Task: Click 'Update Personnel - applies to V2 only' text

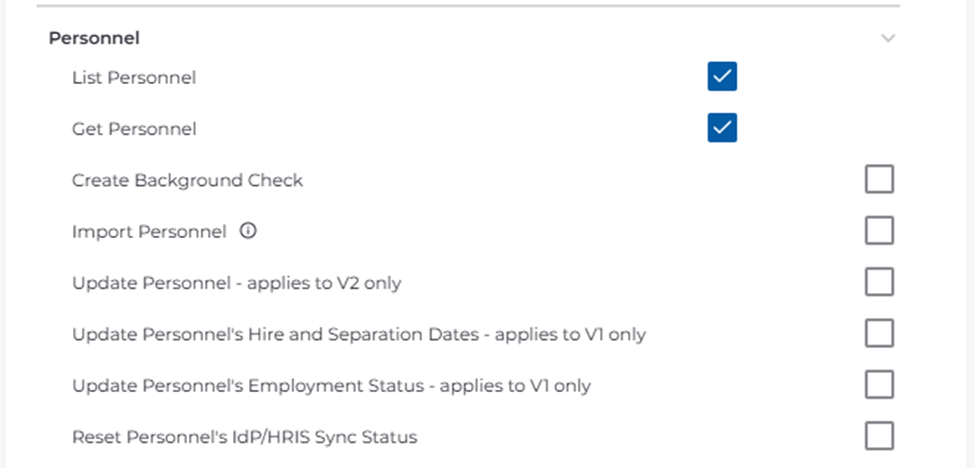Action: click(236, 283)
